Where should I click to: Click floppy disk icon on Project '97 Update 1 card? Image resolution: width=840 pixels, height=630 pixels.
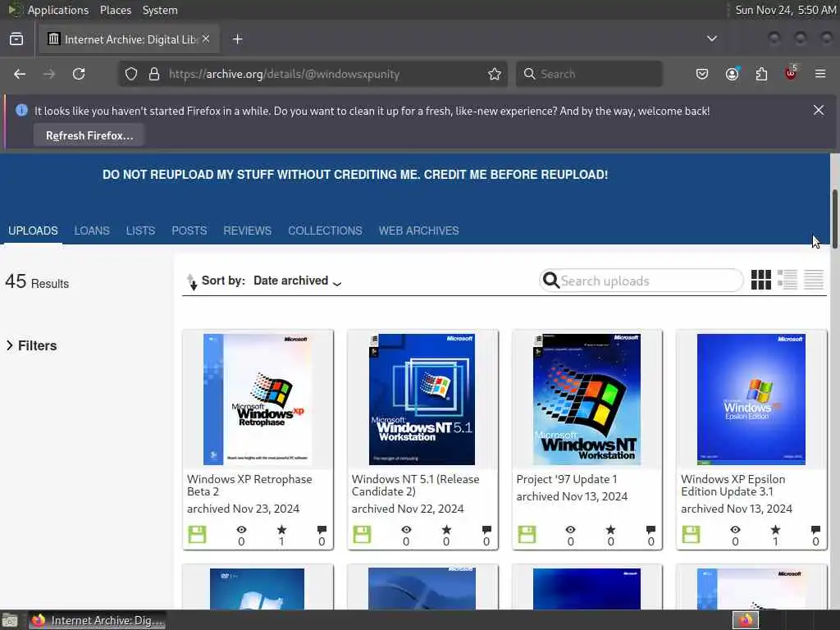(x=527, y=535)
